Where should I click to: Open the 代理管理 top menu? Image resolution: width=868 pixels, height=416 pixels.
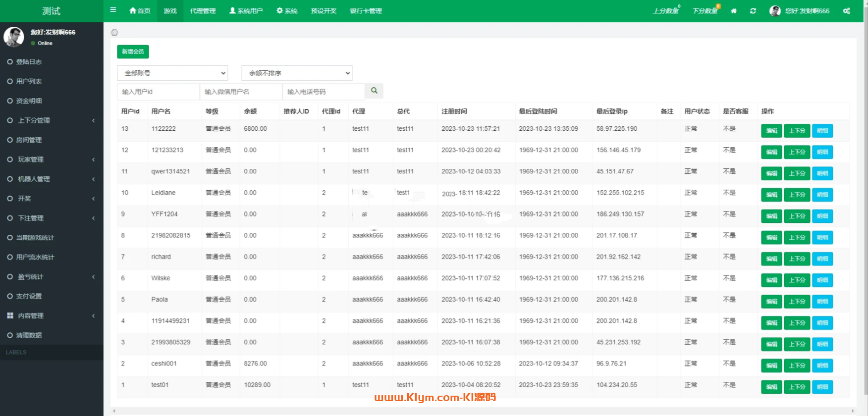[203, 11]
